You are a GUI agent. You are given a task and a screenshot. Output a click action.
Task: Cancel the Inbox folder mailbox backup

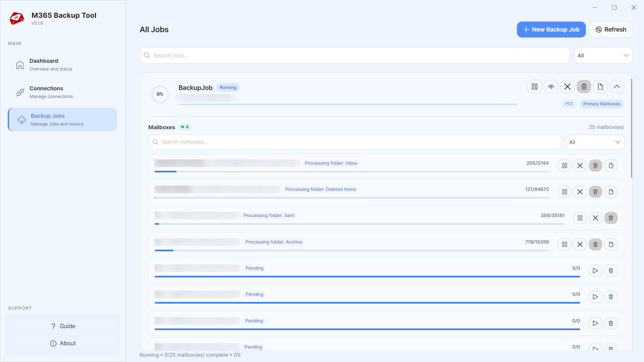point(580,166)
